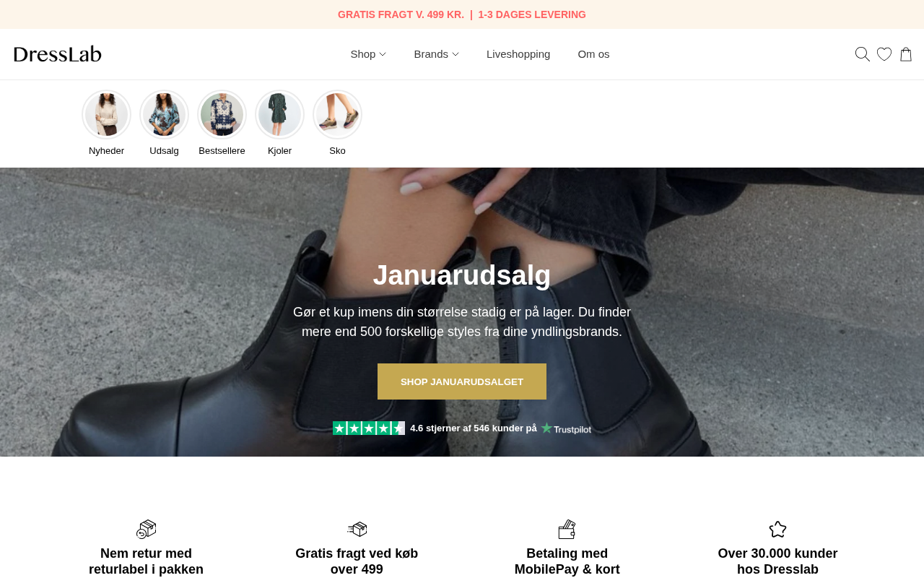Select the Sko story thumbnail
Image resolution: width=924 pixels, height=578 pixels.
[x=337, y=114]
